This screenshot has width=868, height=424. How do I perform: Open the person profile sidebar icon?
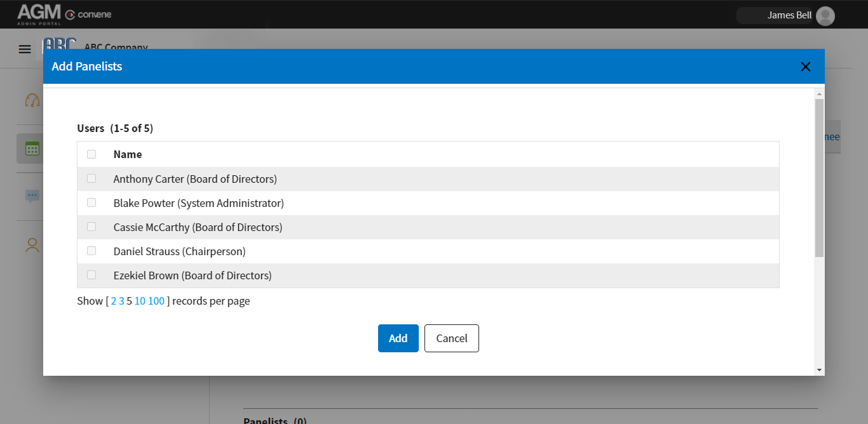click(x=31, y=245)
